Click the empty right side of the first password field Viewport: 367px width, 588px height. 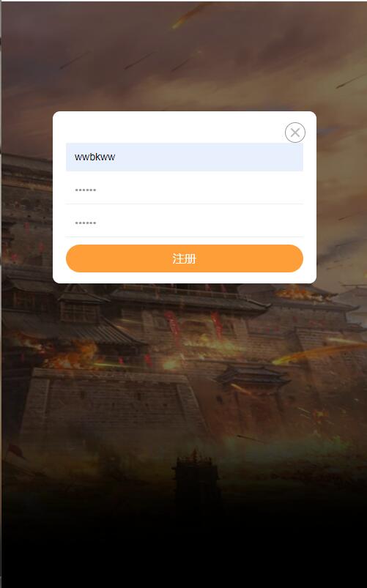pyautogui.click(x=244, y=190)
